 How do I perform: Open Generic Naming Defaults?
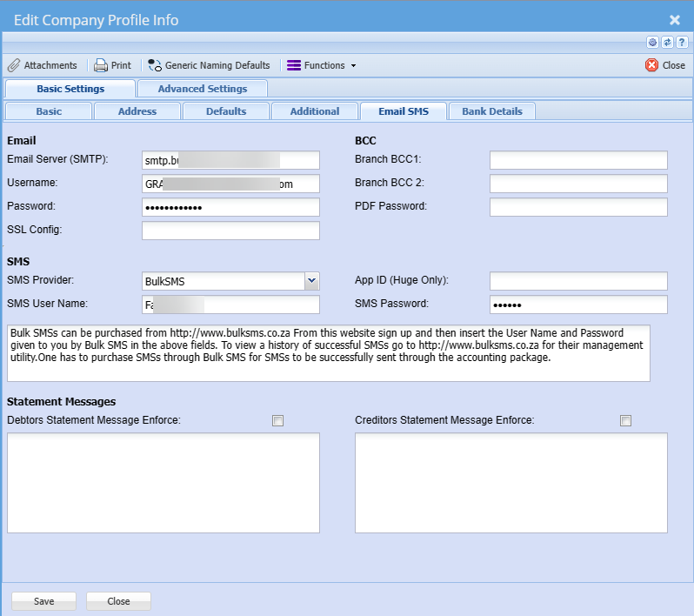pyautogui.click(x=209, y=65)
